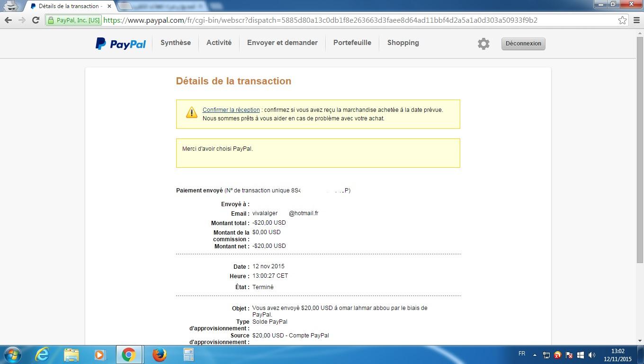Click the commission value $0,00 USD
644x364 pixels.
click(x=267, y=232)
